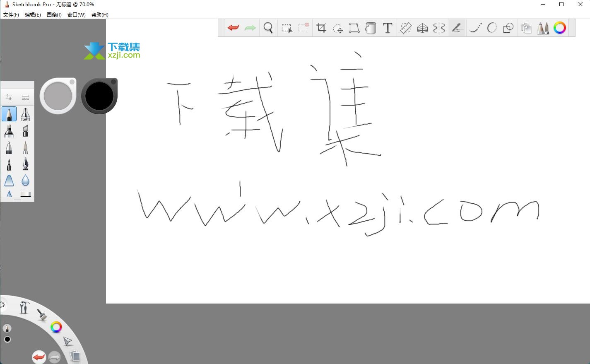
Task: Click the lagoon gray redo button
Action: (55, 357)
